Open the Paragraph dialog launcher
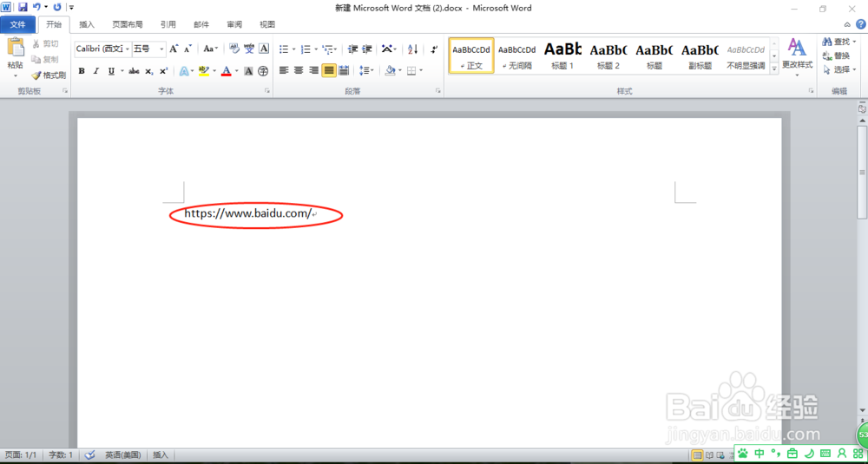868x464 pixels. click(x=438, y=91)
